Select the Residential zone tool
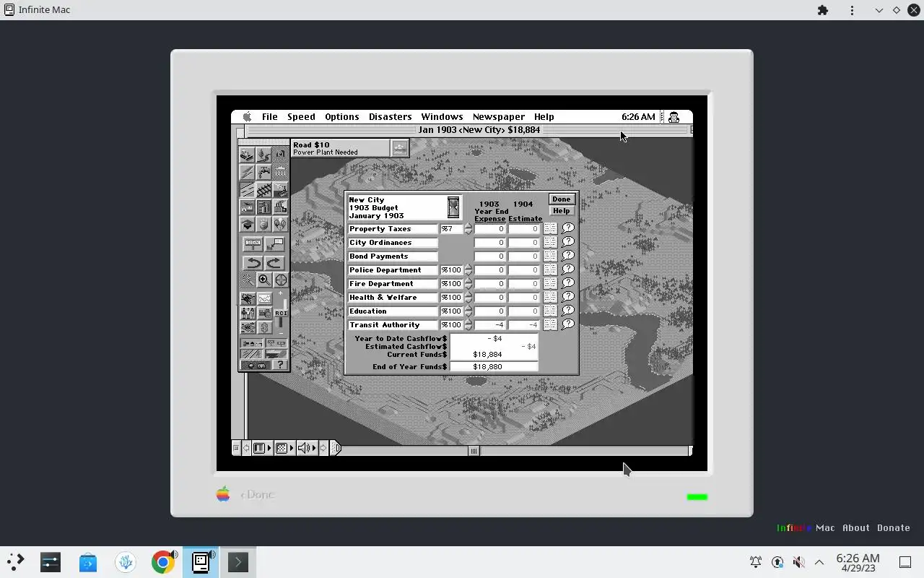 click(247, 207)
